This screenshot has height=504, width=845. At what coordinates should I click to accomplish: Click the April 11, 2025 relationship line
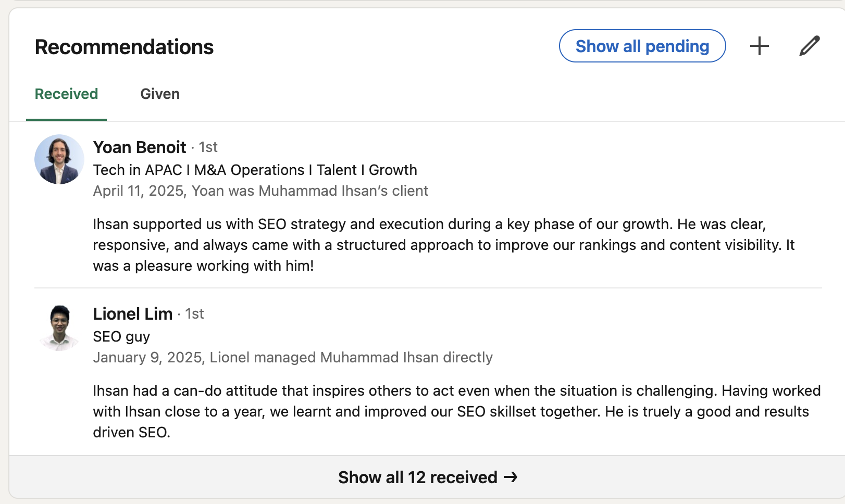tap(260, 191)
